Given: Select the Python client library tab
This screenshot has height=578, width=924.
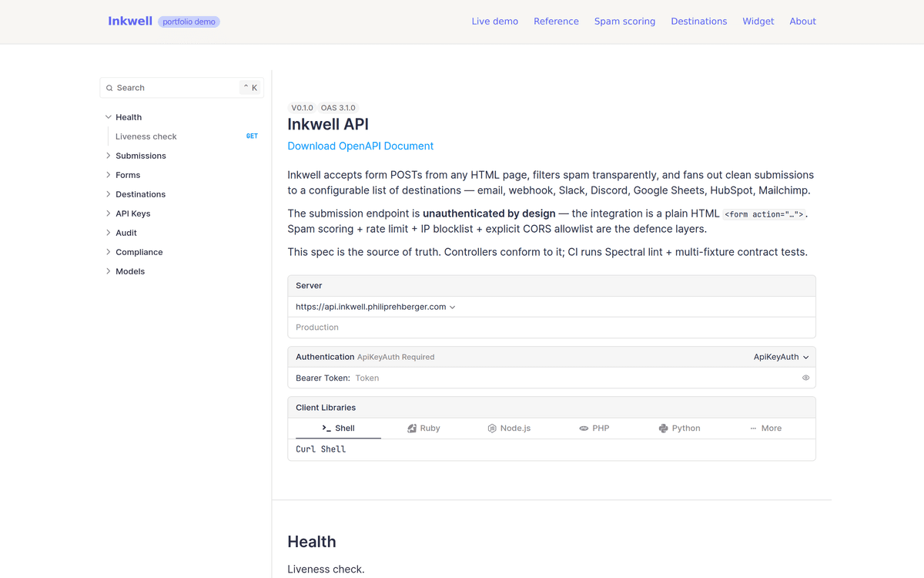Looking at the screenshot, I should [680, 428].
